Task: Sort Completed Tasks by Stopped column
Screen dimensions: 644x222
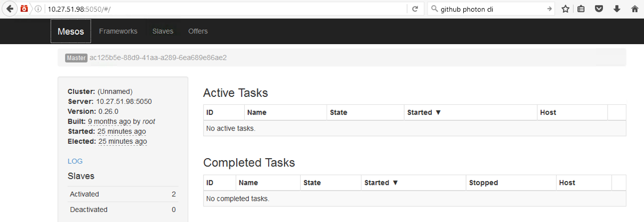Action: point(483,183)
